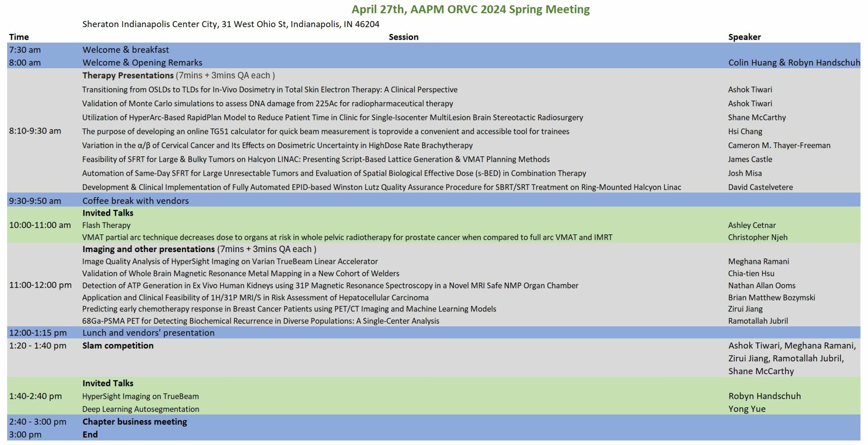Click 'Imaging and other presentations' heading
Viewport: 868px width, 445px height.
pyautogui.click(x=149, y=249)
